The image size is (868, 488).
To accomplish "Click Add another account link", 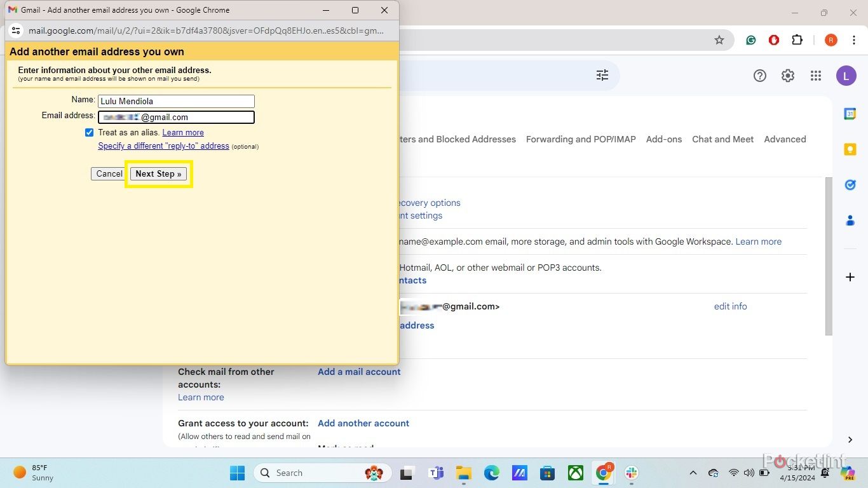I will click(x=363, y=423).
